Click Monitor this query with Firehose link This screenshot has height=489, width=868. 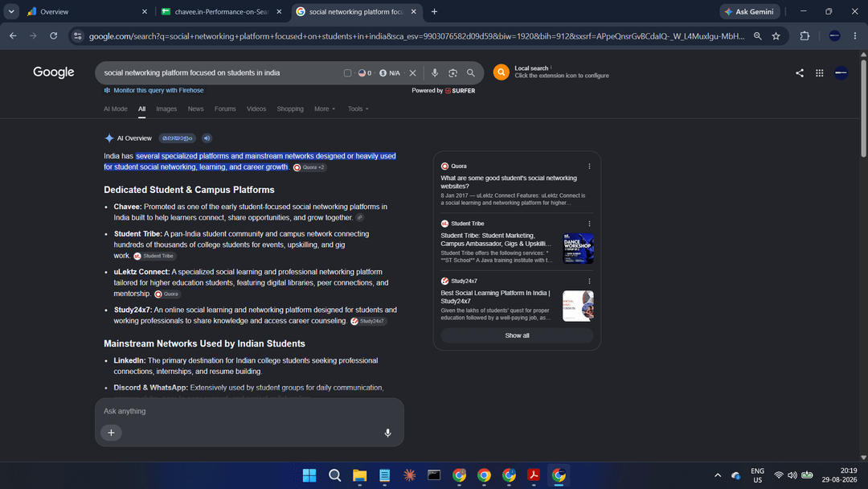(x=158, y=90)
